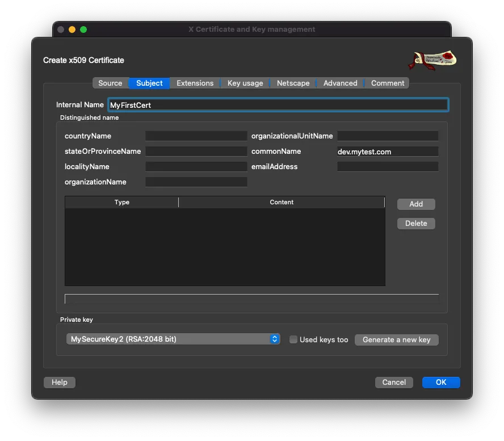Screen dimensions: 504x441
Task: Open the Help dialog
Action: (x=59, y=382)
